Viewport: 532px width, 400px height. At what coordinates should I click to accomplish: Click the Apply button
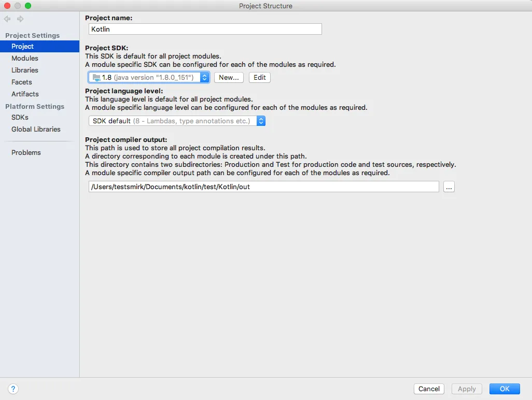[x=467, y=389]
